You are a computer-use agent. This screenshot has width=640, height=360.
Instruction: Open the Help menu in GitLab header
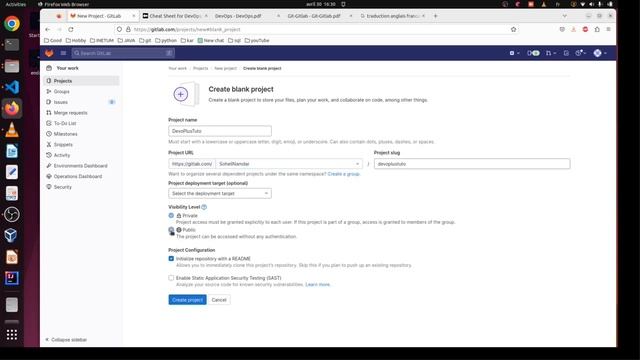(580, 53)
